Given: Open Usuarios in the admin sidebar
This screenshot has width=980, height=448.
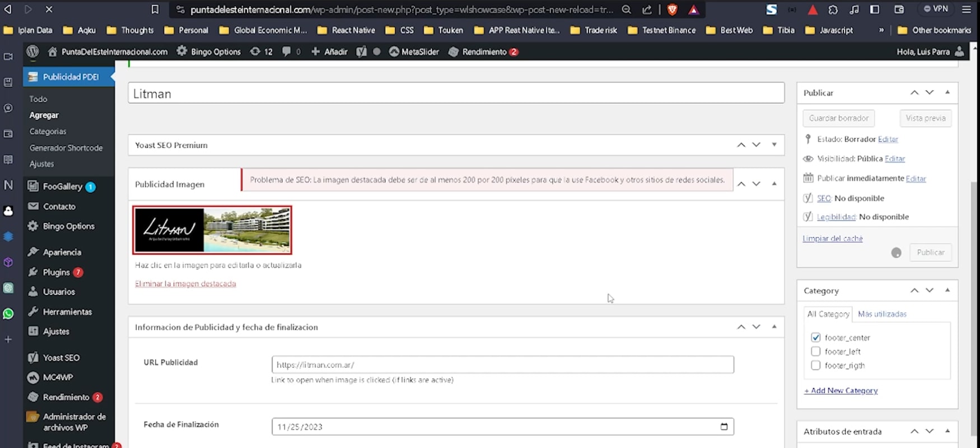Looking at the screenshot, I should pos(59,292).
